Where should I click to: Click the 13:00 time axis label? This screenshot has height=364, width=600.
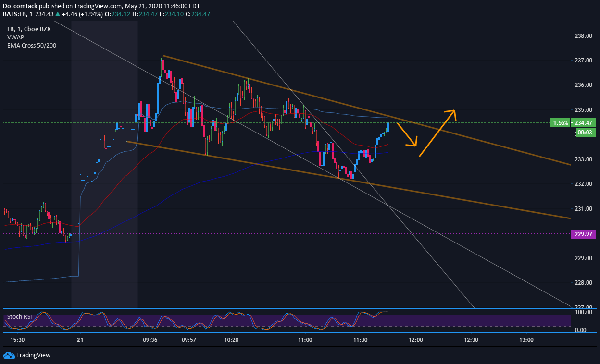526,340
